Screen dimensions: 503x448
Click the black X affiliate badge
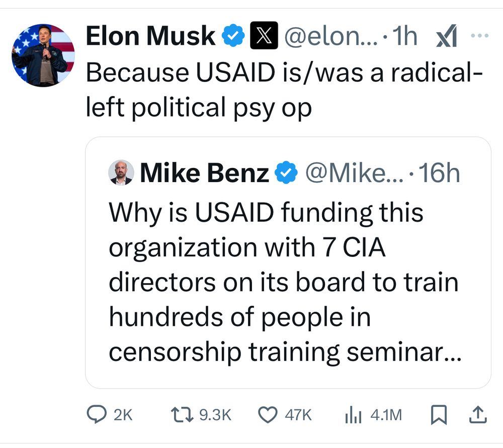click(264, 35)
